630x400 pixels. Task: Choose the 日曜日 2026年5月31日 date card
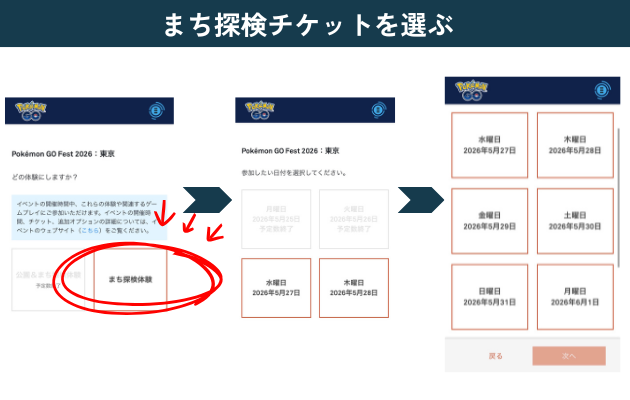(x=489, y=297)
